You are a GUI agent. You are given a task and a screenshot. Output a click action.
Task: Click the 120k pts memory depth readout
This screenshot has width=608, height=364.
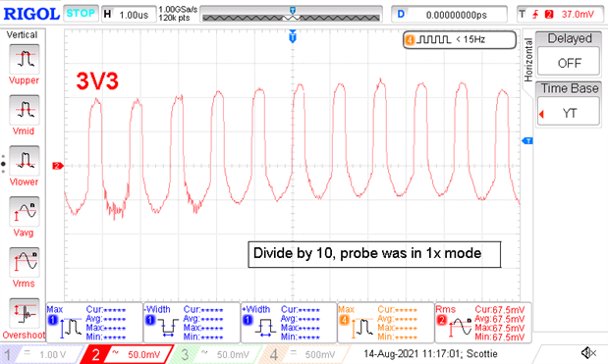[174, 19]
